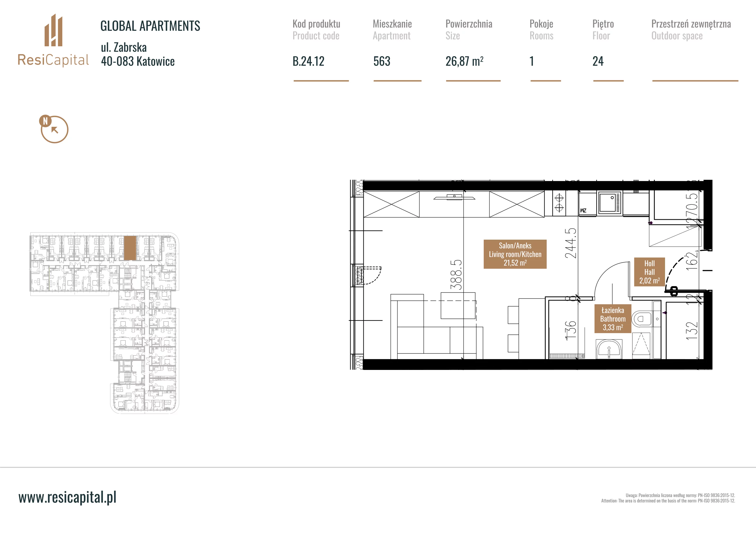Click the 'Uwaga: Powierzchnia liczona' note
Screen dimensions: 756x534
680,495
